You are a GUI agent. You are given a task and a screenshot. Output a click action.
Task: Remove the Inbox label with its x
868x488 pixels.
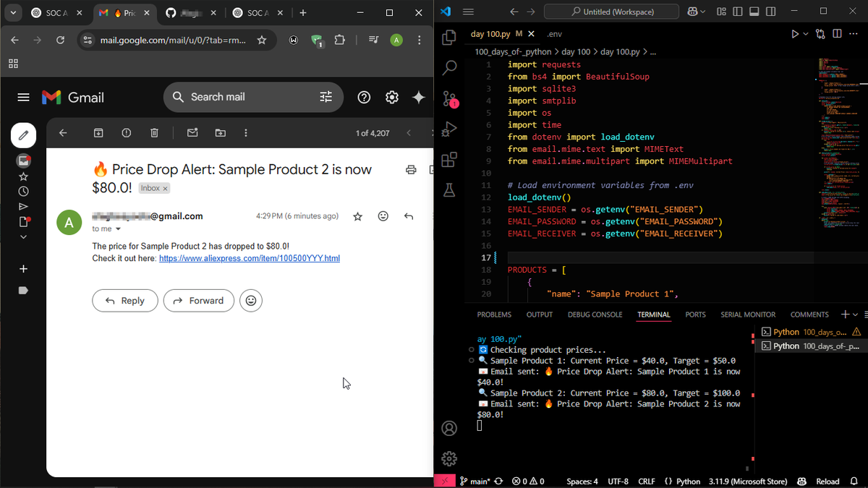tap(165, 188)
